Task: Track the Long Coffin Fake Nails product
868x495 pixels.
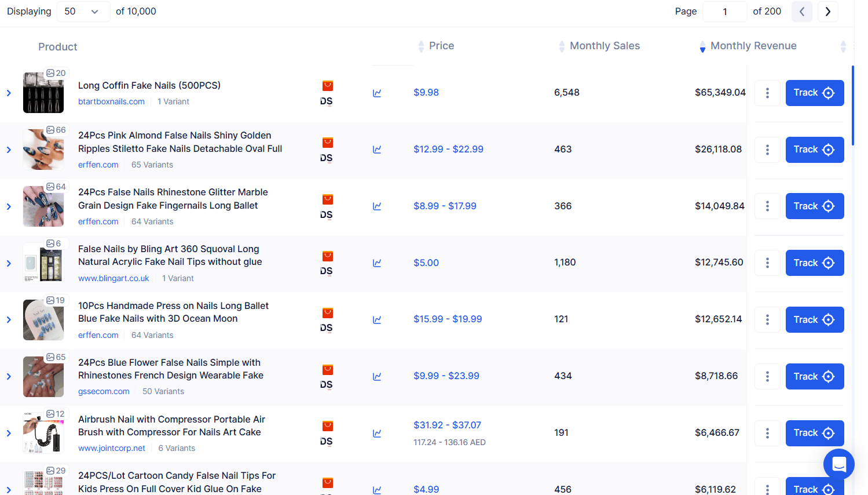Action: 815,93
